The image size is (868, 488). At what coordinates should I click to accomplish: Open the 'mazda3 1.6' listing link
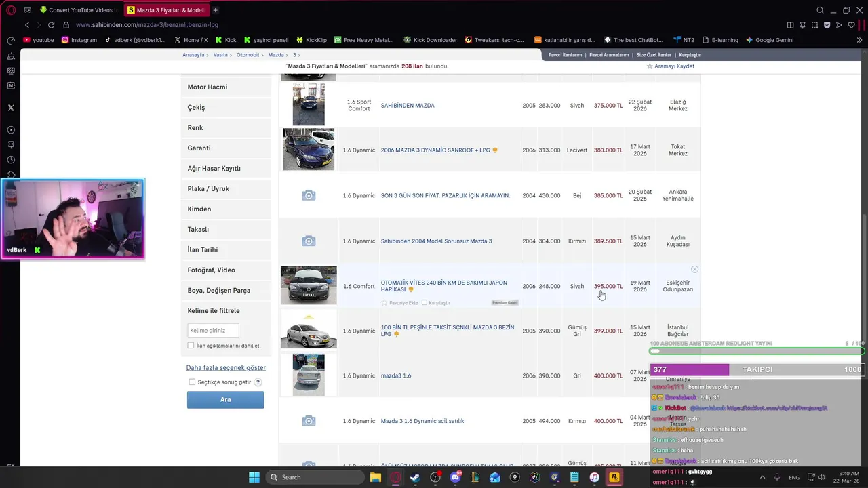[x=396, y=376]
